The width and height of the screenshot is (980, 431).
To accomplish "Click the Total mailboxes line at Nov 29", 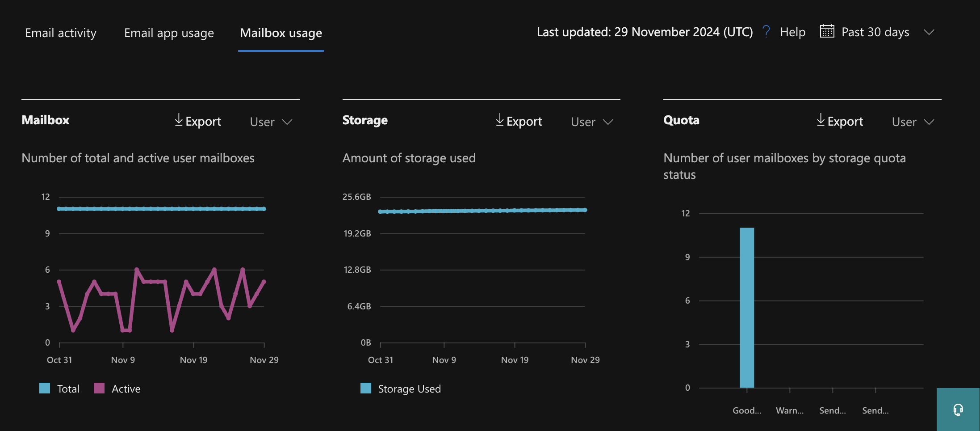I will [x=264, y=209].
